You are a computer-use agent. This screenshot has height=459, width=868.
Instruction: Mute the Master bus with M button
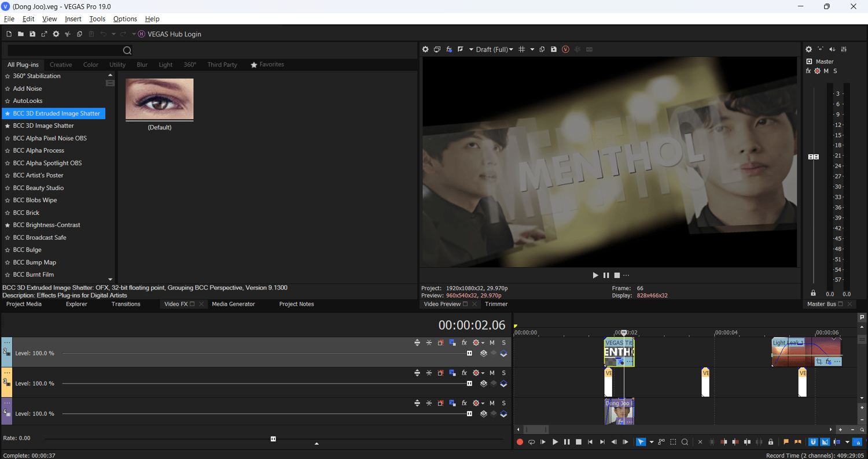coord(826,71)
